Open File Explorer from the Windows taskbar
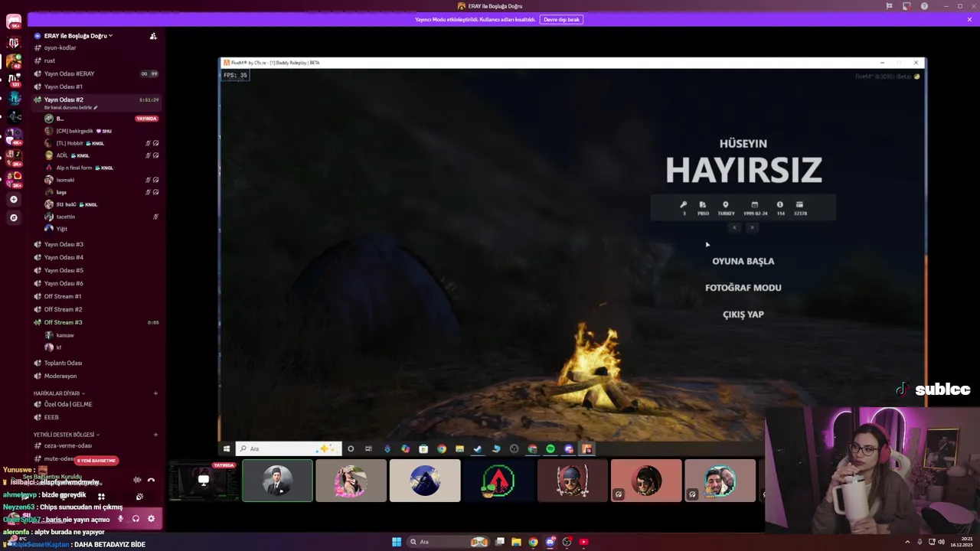The width and height of the screenshot is (980, 551). pos(516,542)
